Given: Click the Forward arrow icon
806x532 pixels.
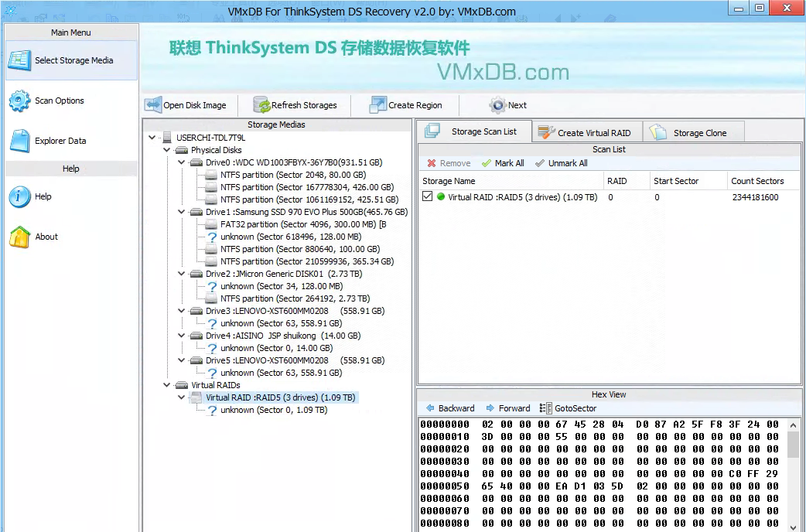Looking at the screenshot, I should 490,408.
